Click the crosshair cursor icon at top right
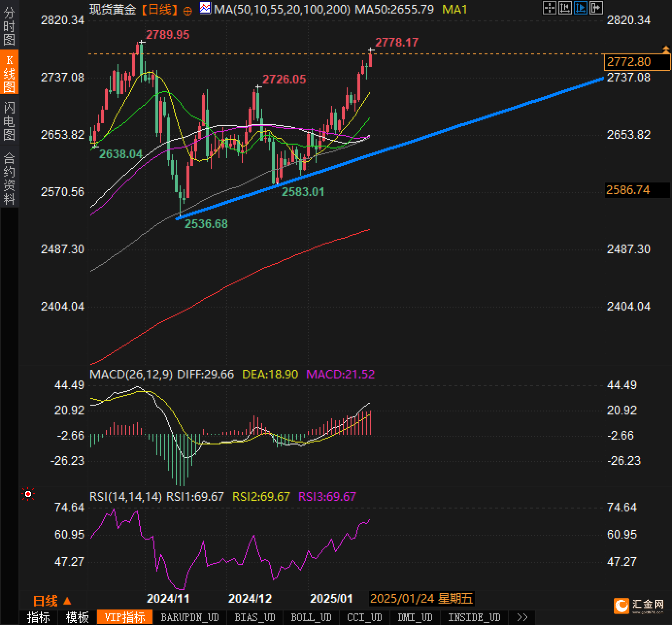This screenshot has height=625, width=672. point(549,8)
